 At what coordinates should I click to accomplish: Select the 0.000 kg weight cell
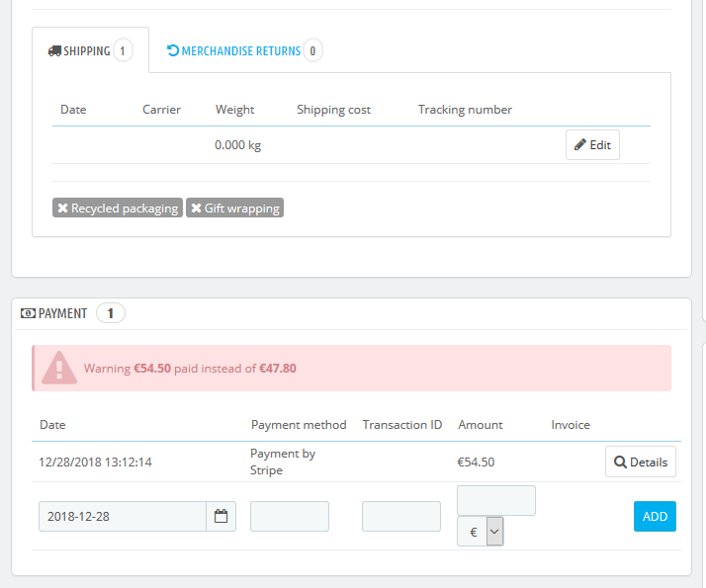[x=237, y=145]
